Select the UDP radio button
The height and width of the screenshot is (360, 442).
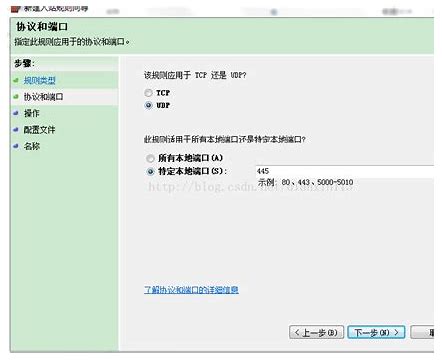coord(149,105)
